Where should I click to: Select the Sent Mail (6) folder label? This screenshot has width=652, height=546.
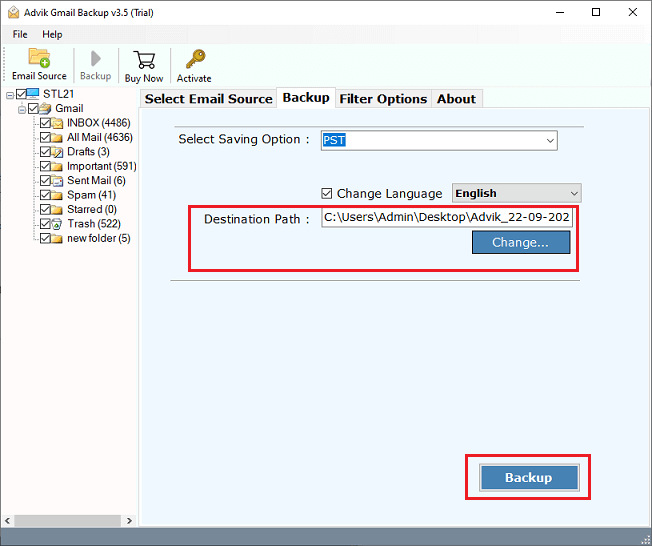(x=96, y=180)
